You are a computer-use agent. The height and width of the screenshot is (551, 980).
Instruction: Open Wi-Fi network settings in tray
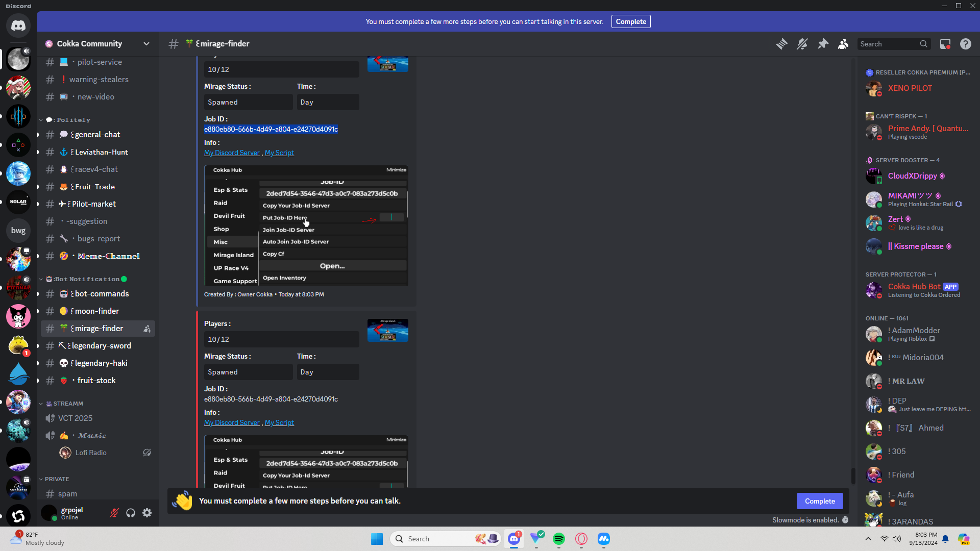tap(885, 539)
